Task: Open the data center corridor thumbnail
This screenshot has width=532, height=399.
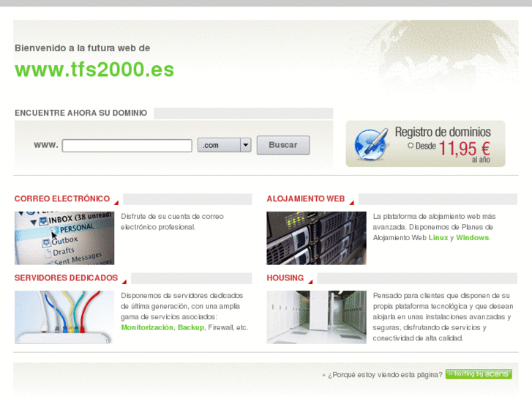Action: (x=317, y=317)
